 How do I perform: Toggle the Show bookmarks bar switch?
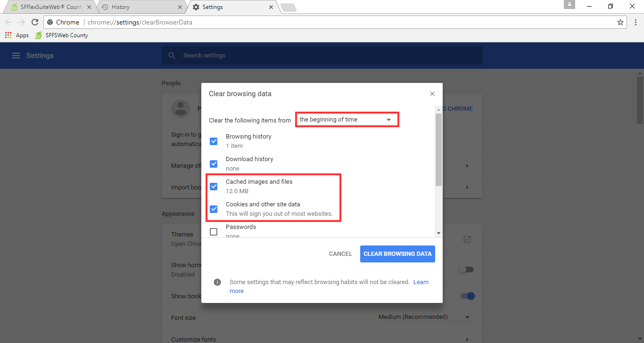467,296
